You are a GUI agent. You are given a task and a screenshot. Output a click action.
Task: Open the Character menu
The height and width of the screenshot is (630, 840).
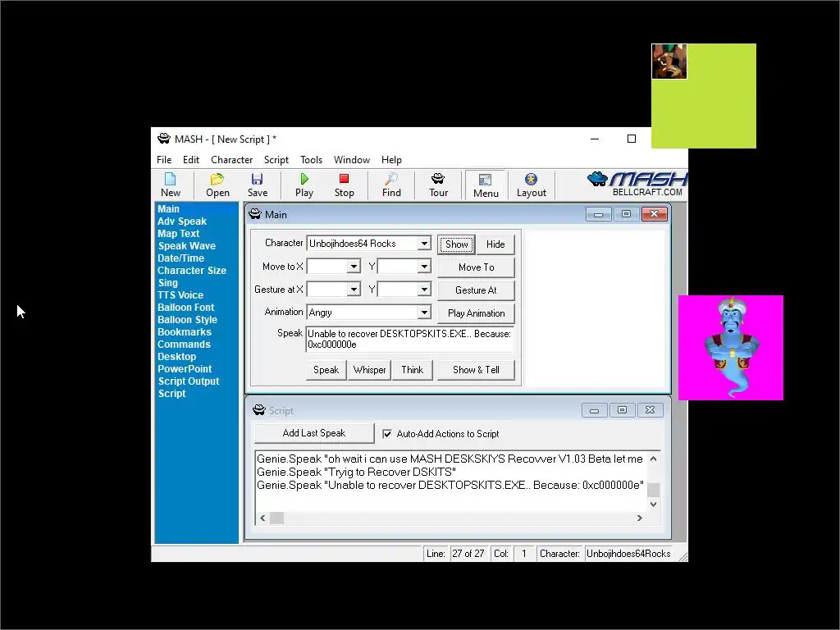(231, 160)
